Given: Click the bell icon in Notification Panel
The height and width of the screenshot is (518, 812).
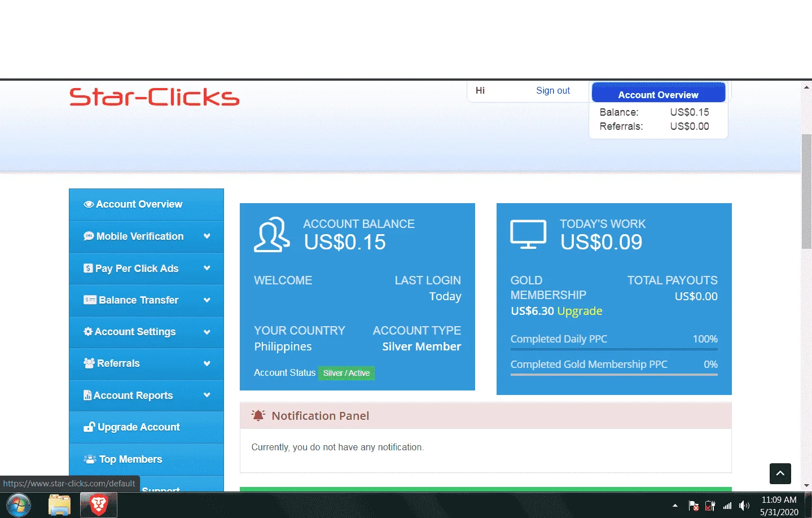Looking at the screenshot, I should click(x=258, y=416).
